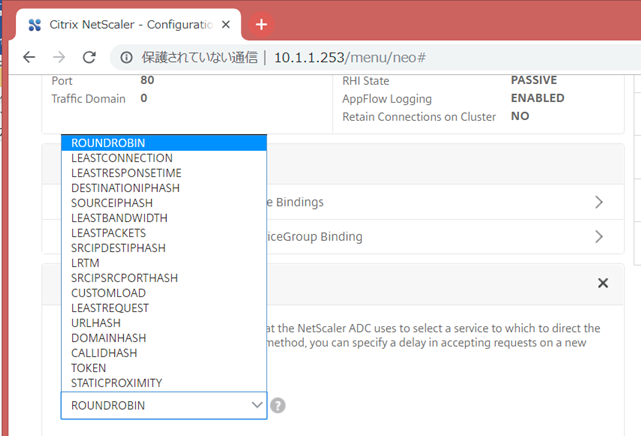Click the help question mark icon
The height and width of the screenshot is (436, 641).
pos(278,405)
